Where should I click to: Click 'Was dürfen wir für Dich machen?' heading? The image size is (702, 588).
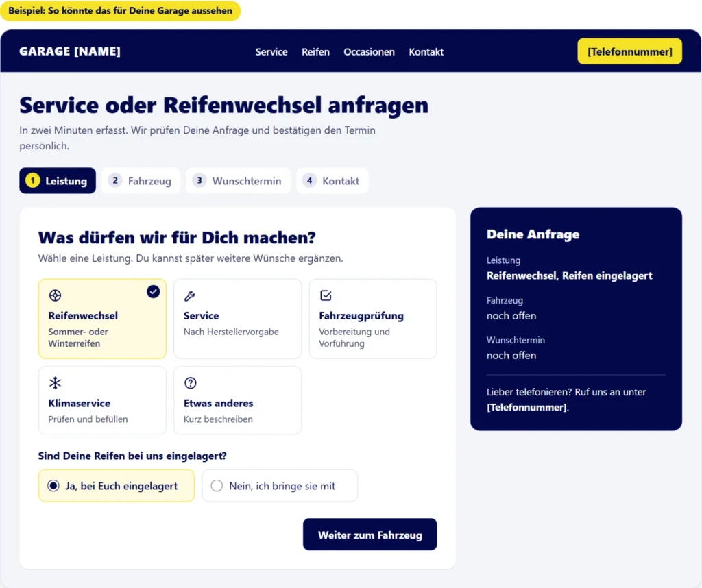coord(177,238)
